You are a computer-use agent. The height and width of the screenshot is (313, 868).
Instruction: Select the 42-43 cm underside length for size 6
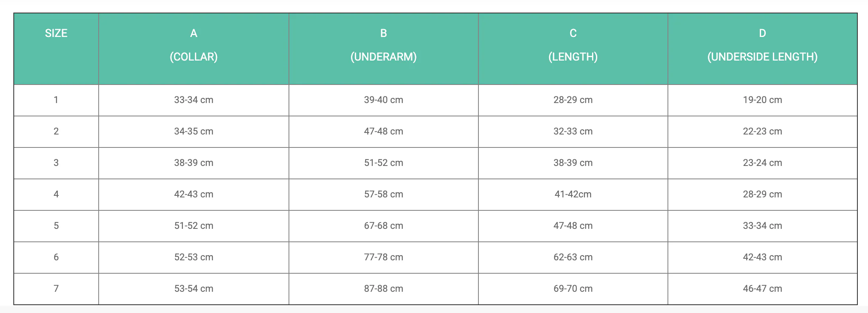[x=763, y=258]
